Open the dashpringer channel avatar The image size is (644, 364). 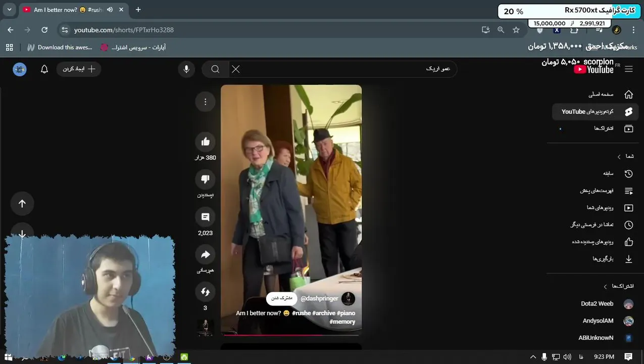348,298
